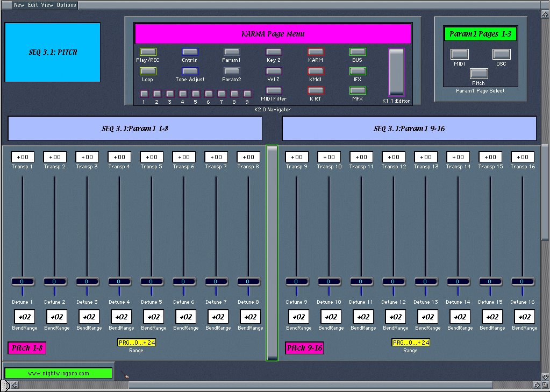The image size is (550, 392).
Task: Open the Range dropdown under Pitch 9-16
Action: tap(411, 343)
